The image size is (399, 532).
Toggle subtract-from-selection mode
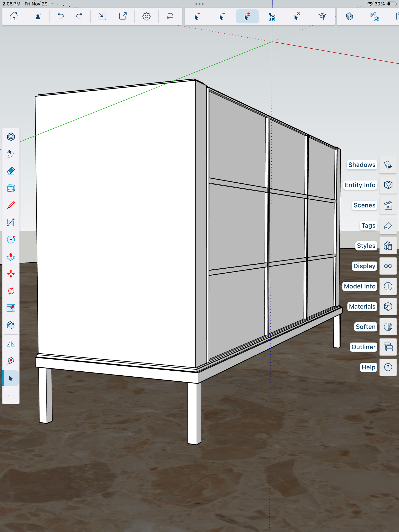tap(222, 16)
